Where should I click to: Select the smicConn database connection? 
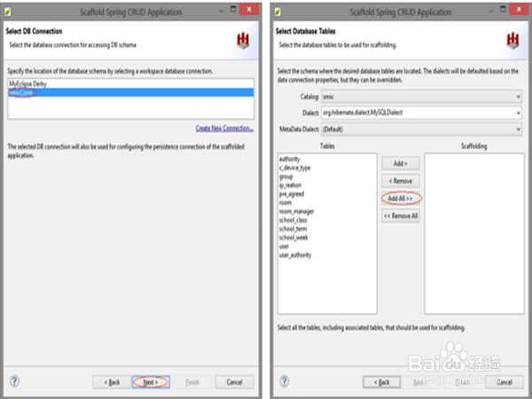[130, 92]
